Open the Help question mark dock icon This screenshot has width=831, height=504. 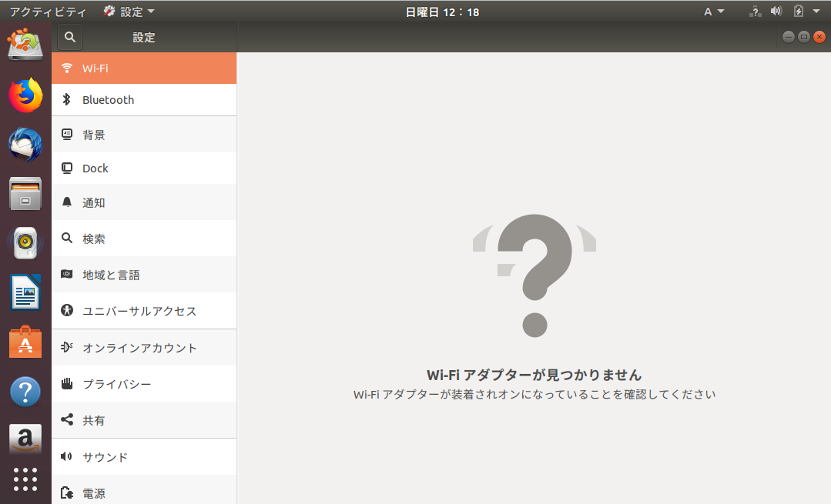25,392
